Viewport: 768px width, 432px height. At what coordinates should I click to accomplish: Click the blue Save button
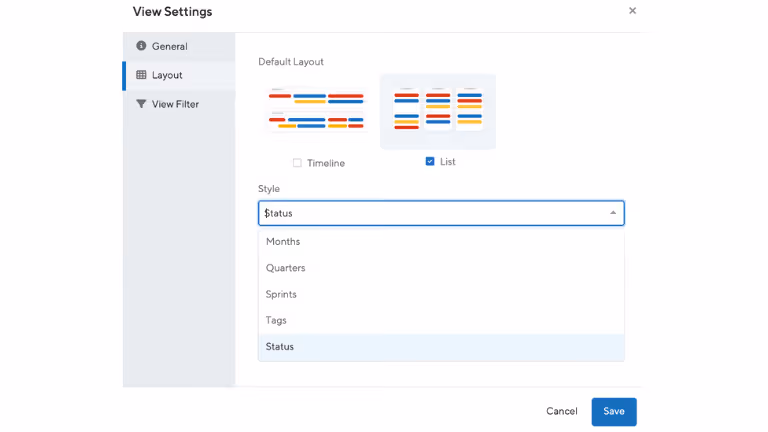[613, 411]
